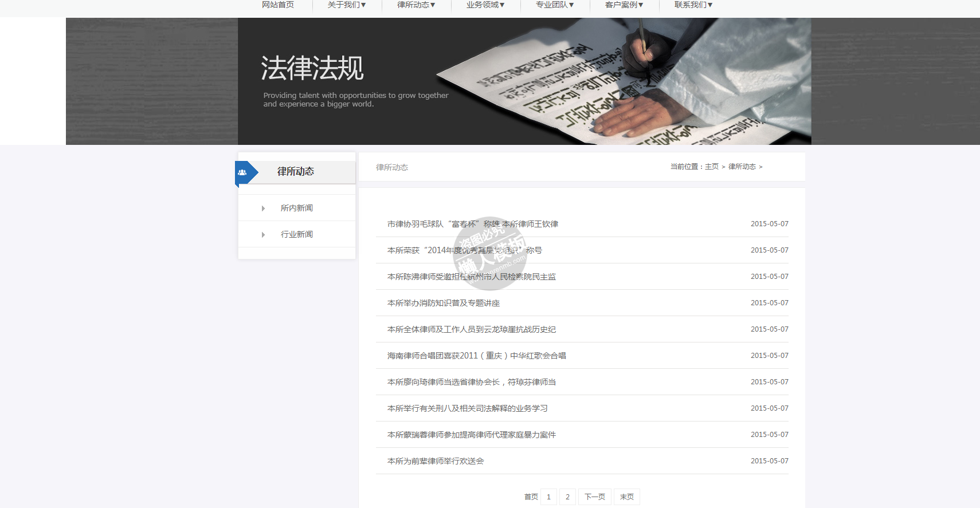Expand the 关于我们 dropdown menu
980x508 pixels.
(346, 5)
